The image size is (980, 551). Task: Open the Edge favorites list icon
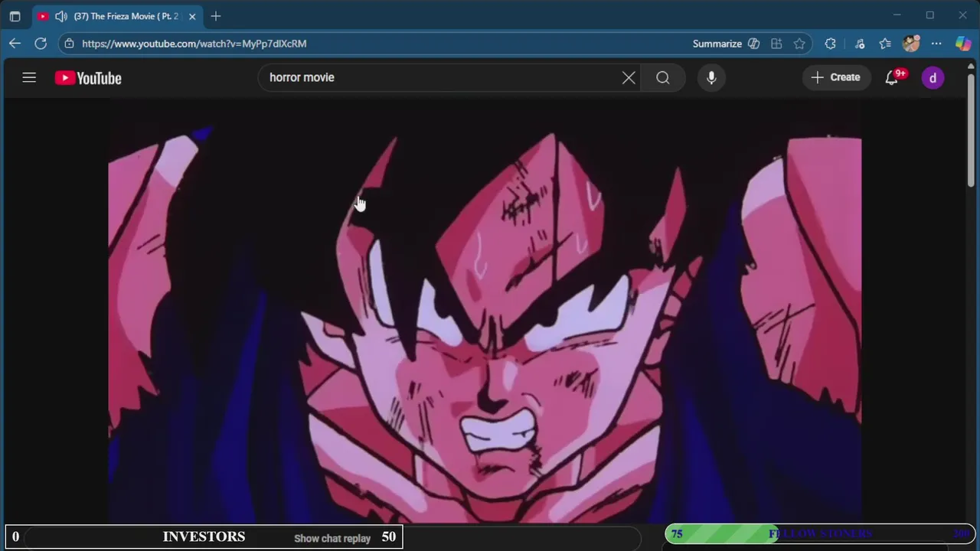tap(885, 44)
